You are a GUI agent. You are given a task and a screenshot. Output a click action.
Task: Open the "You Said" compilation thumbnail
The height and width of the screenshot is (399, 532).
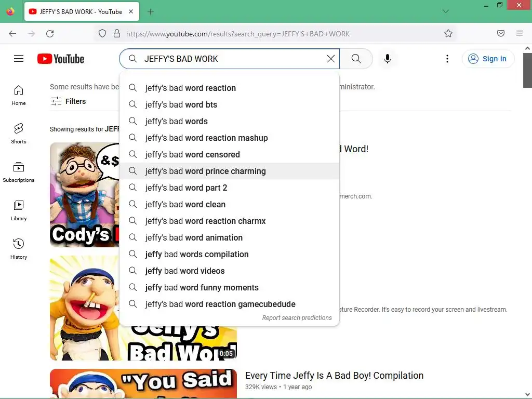[143, 384]
